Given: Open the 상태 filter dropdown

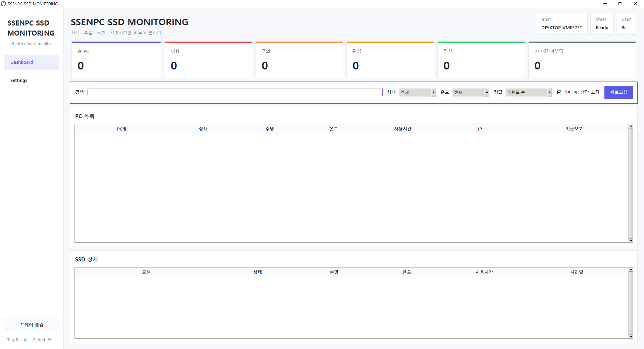Looking at the screenshot, I should click(x=417, y=92).
